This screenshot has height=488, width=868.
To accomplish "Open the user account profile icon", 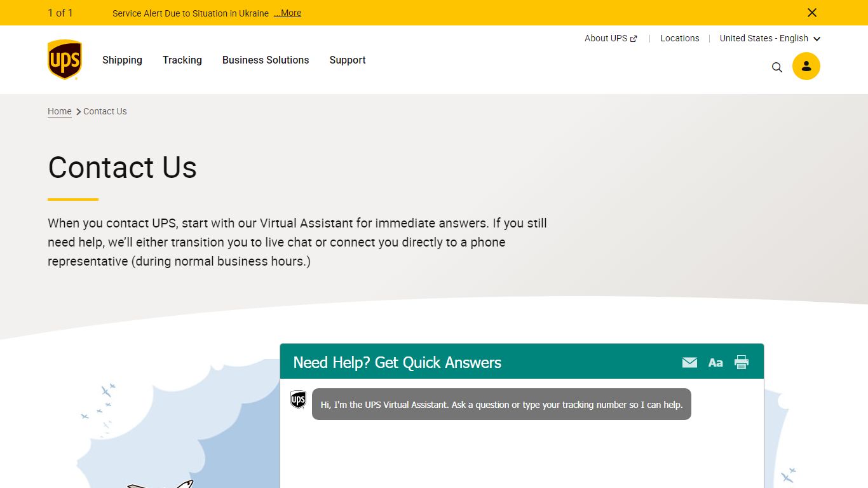I will click(806, 66).
